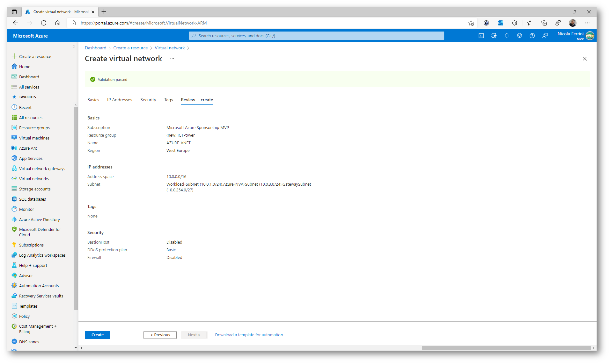Image resolution: width=610 pixels, height=364 pixels.
Task: Open Nicola Ferrini account menu
Action: pos(576,36)
